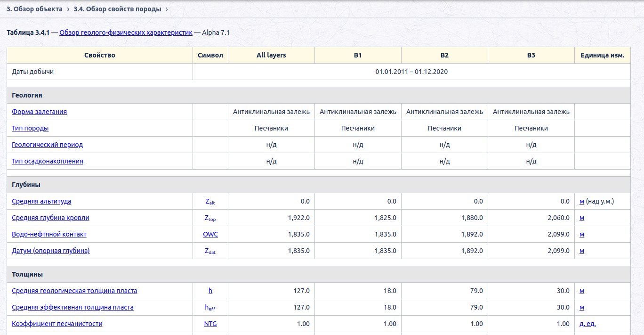The height and width of the screenshot is (335, 644).
Task: Open 'Коэффициент песчанистости' link
Action: [57, 324]
